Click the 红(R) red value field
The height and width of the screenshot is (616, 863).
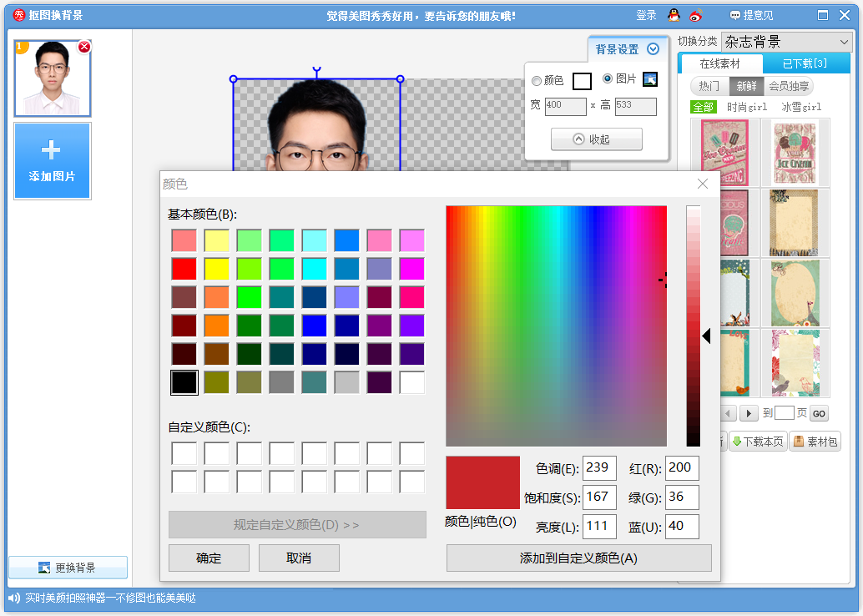coord(683,468)
